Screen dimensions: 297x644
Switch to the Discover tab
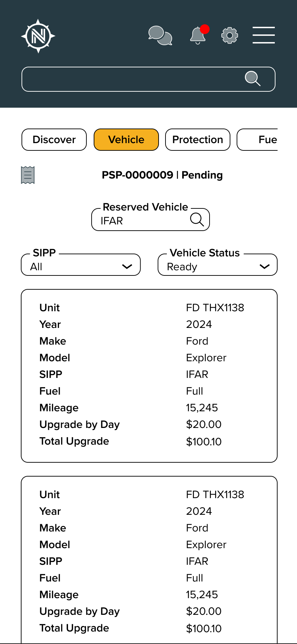click(x=54, y=140)
